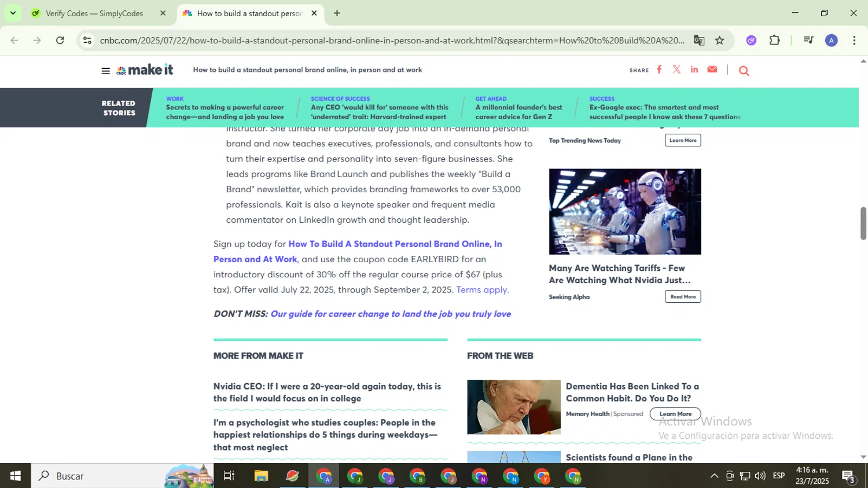
Task: Open File Explorer from taskbar
Action: point(261,476)
